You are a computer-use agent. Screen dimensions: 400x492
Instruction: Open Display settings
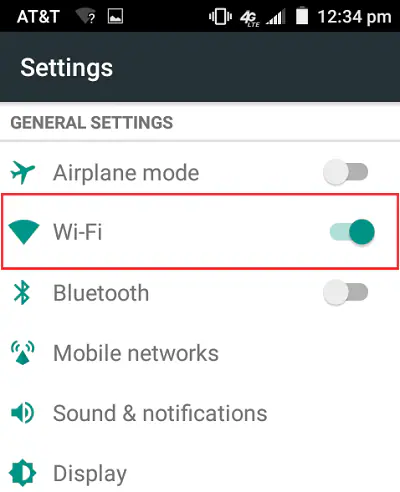coord(200,473)
